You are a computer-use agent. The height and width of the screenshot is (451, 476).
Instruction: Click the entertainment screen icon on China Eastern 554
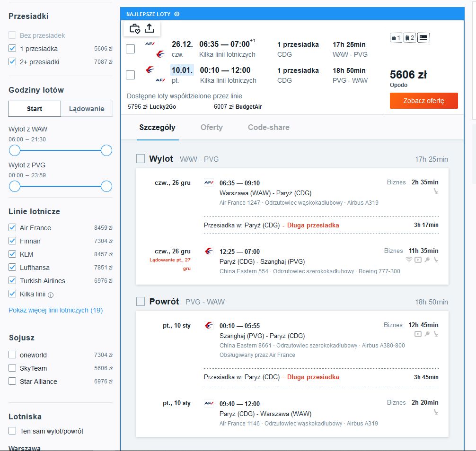[418, 260]
